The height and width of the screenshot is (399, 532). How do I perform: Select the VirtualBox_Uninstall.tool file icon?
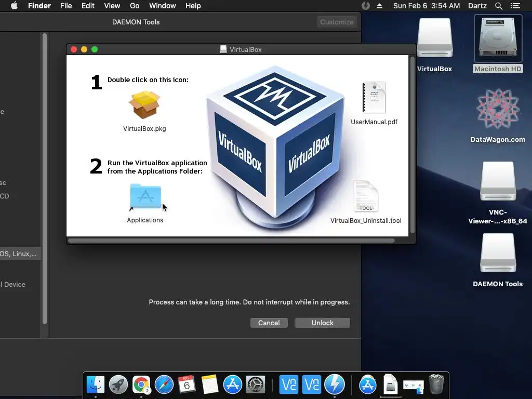tap(366, 196)
